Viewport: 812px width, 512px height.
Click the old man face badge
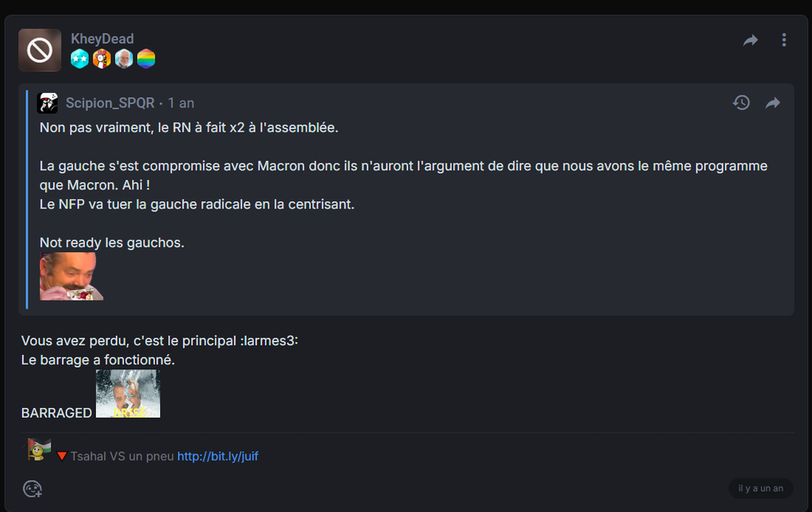(124, 59)
